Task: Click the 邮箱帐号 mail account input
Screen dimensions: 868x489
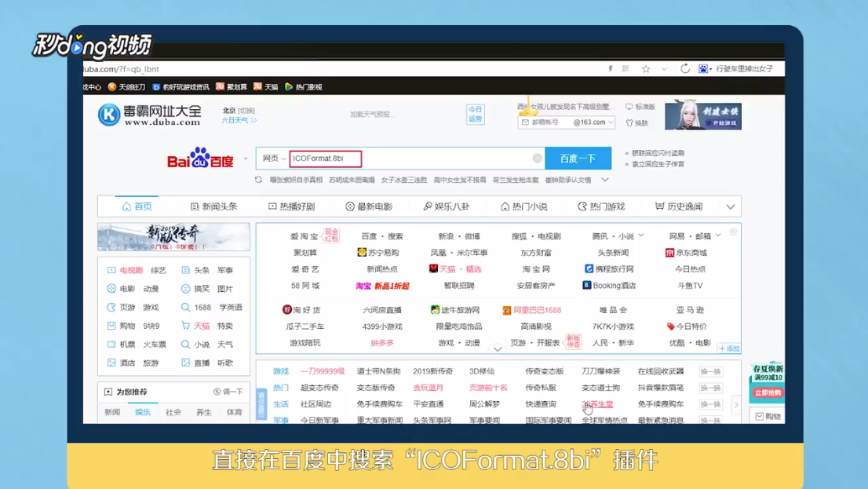Action: (545, 122)
